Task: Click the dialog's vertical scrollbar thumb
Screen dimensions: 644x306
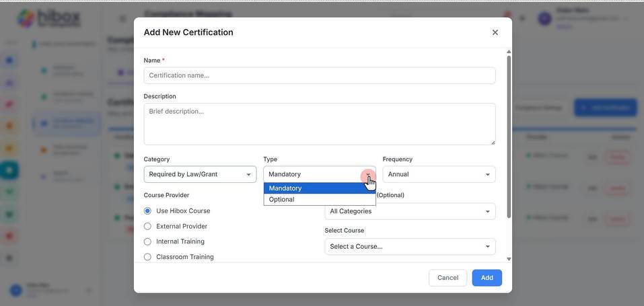Action: [x=509, y=137]
